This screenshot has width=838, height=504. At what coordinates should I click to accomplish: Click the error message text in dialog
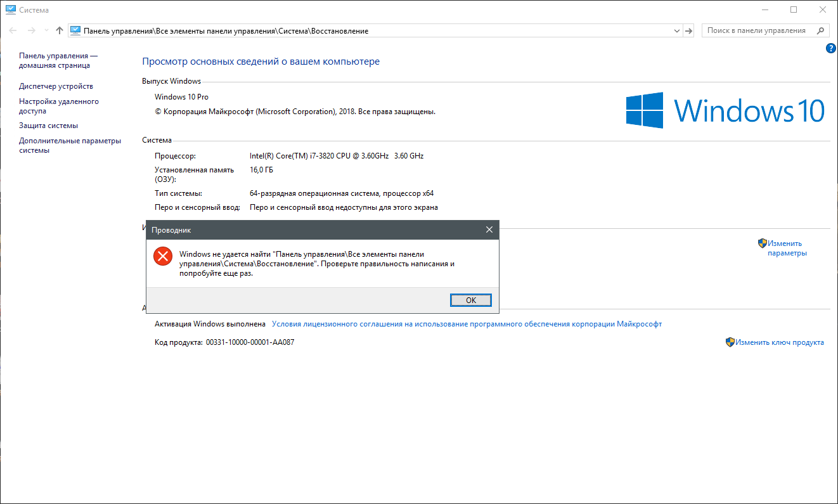317,264
